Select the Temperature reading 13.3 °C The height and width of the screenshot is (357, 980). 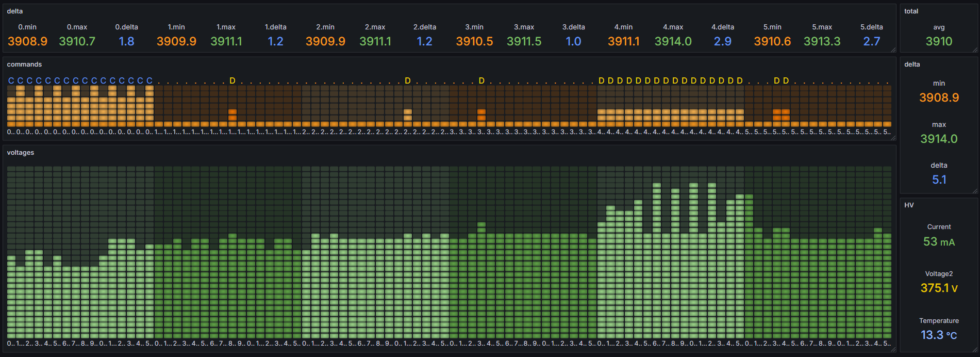click(x=939, y=335)
